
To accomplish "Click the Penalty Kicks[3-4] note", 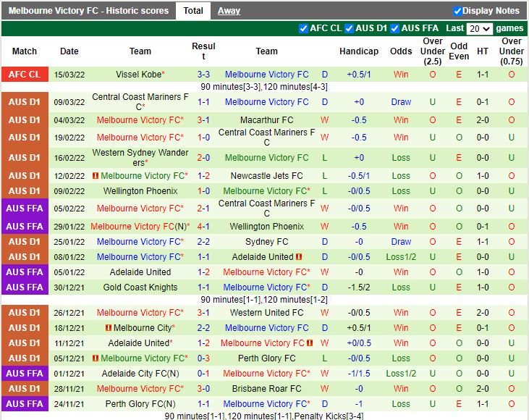I will click(x=329, y=416).
